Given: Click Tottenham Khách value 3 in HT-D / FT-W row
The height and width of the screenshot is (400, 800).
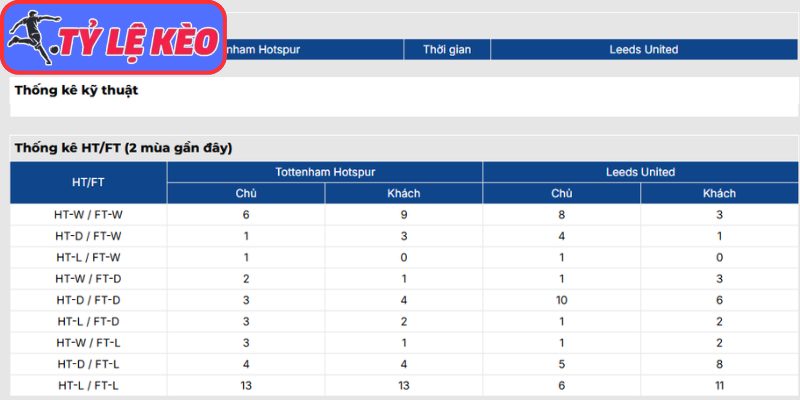Looking at the screenshot, I should pos(404,236).
